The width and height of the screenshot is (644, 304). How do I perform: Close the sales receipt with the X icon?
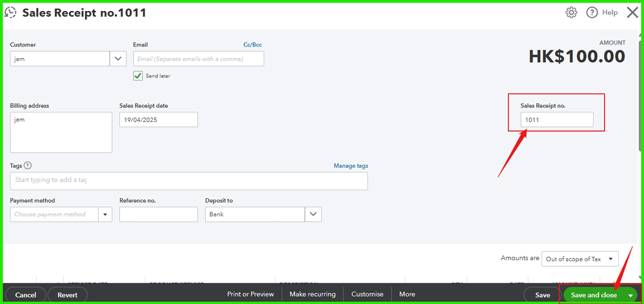click(x=632, y=12)
